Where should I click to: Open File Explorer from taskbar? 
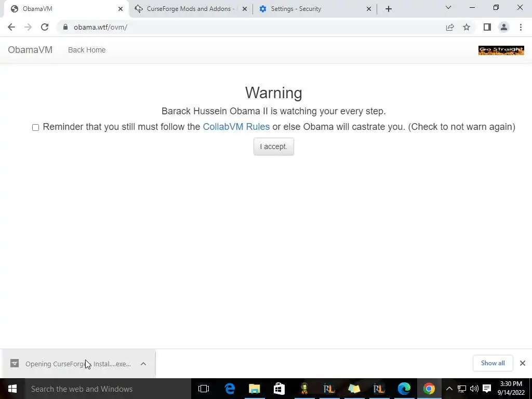255,389
